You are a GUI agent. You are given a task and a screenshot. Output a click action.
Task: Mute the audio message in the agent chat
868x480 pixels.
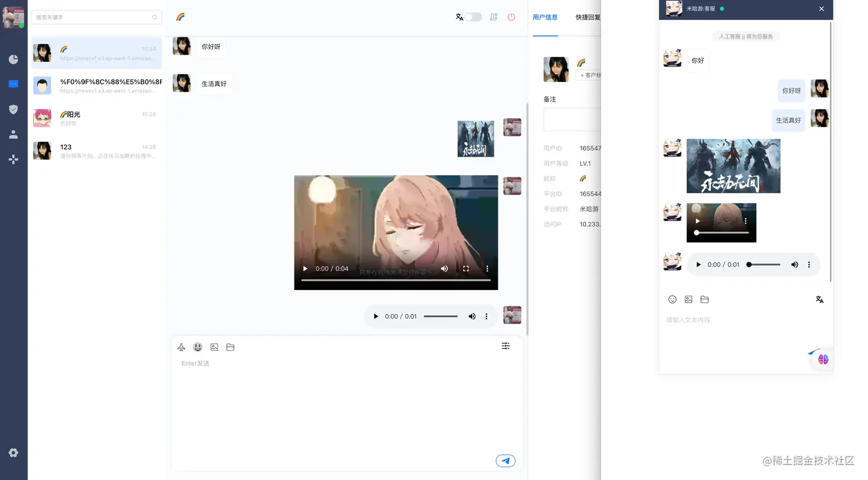472,316
